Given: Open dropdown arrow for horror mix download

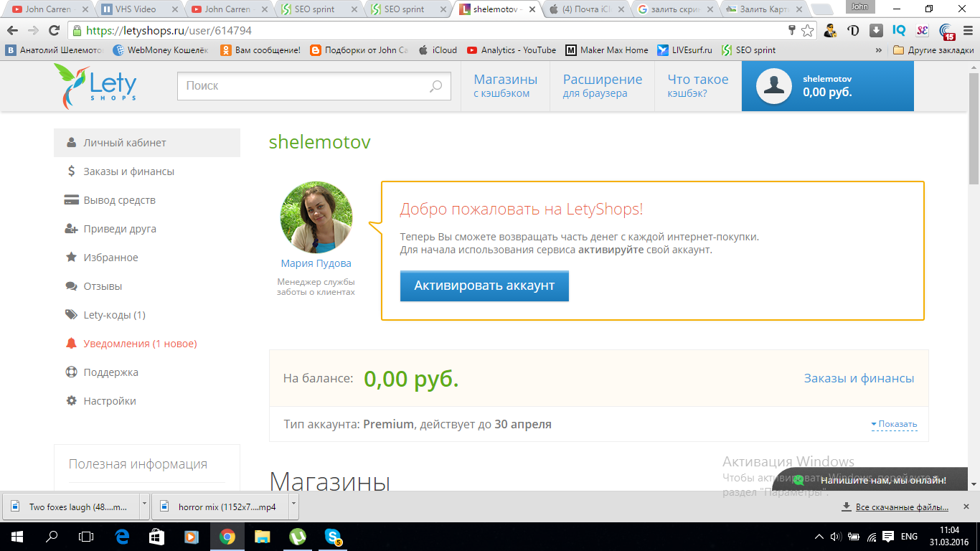Looking at the screenshot, I should pyautogui.click(x=293, y=507).
